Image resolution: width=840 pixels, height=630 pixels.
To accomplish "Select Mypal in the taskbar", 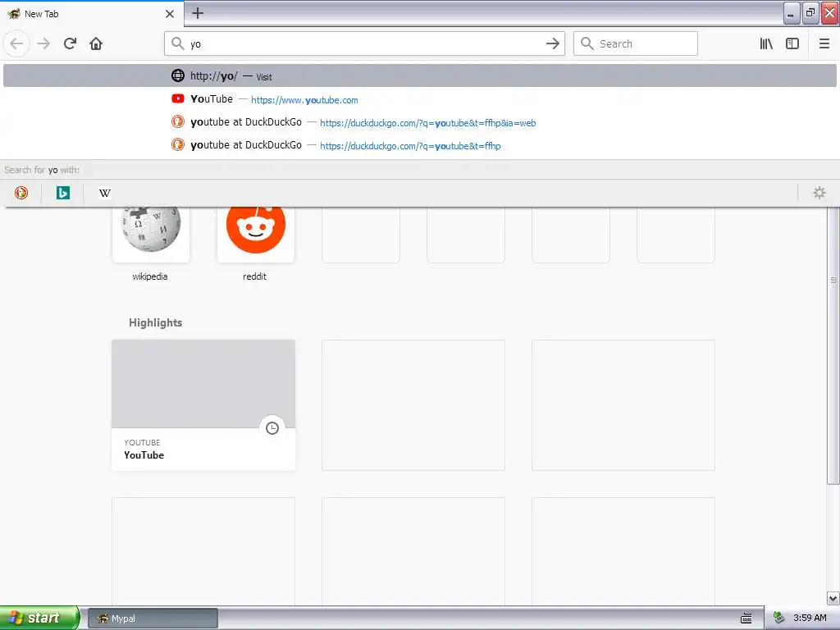I will click(153, 619).
